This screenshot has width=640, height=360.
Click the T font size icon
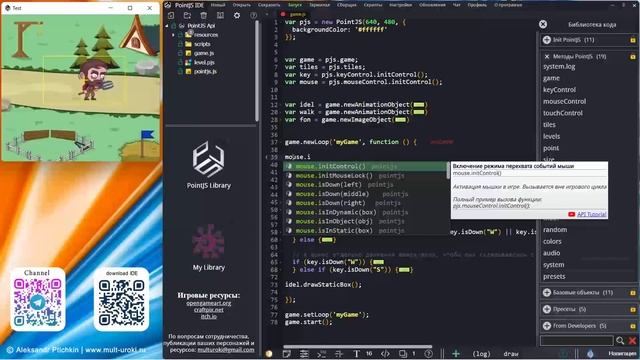pyautogui.click(x=356, y=354)
